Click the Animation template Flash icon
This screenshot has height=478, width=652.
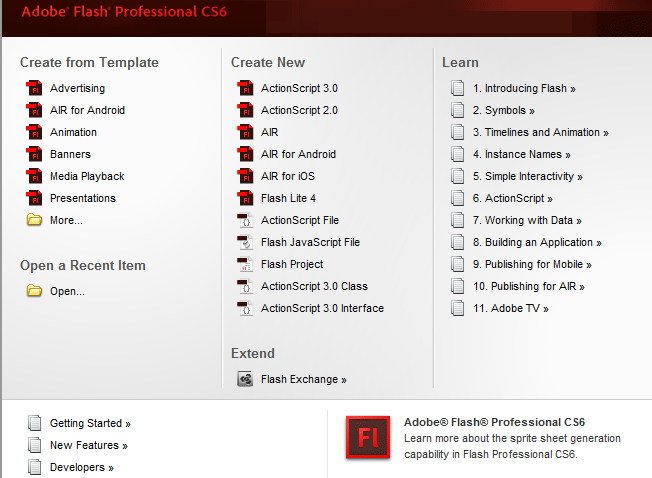pos(35,132)
